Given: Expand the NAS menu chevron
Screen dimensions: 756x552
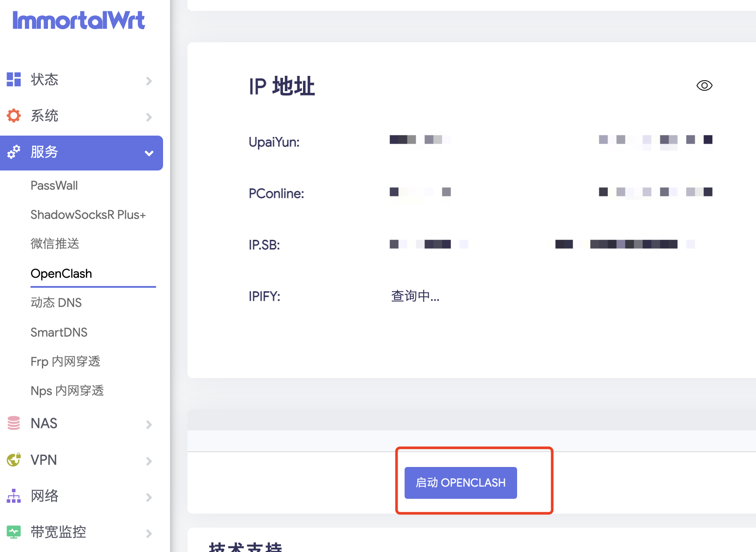Looking at the screenshot, I should click(x=149, y=424).
